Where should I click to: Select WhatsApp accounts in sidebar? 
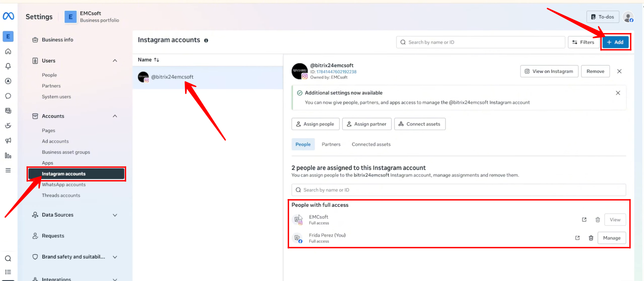coord(64,185)
